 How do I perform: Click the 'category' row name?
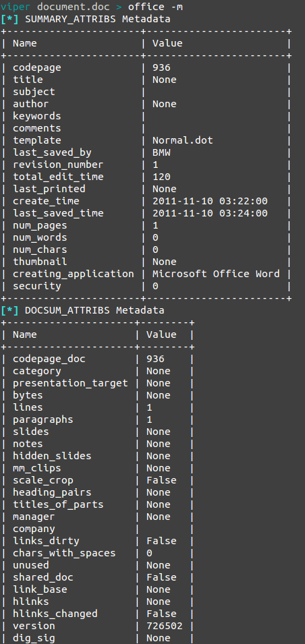(37, 372)
